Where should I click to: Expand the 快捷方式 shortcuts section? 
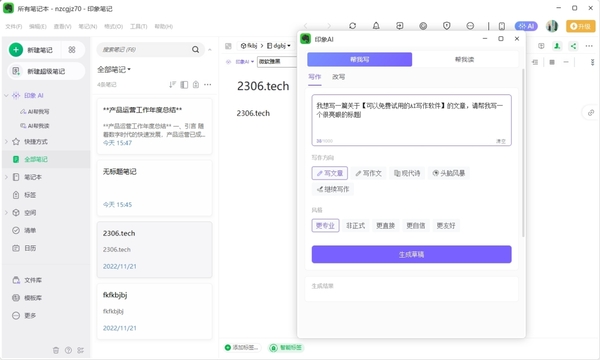[x=6, y=142]
